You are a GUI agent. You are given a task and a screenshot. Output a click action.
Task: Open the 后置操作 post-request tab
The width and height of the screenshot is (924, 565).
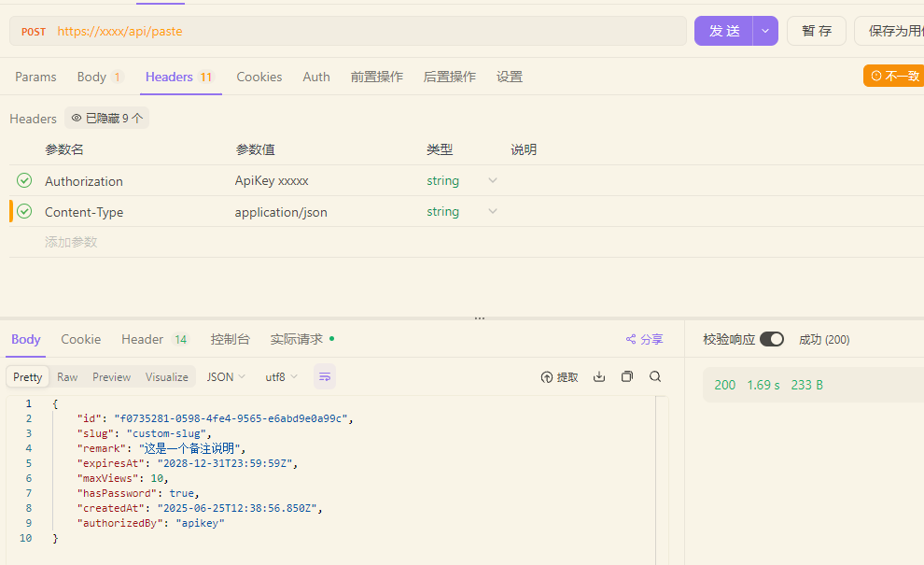(450, 77)
